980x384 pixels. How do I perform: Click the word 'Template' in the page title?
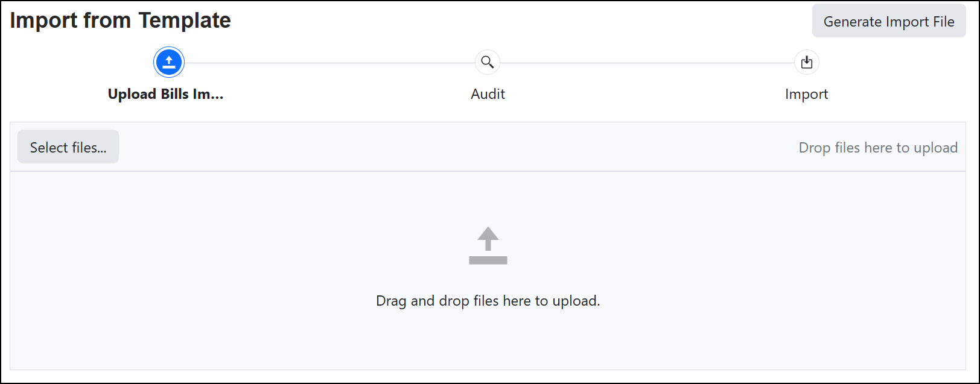(184, 20)
